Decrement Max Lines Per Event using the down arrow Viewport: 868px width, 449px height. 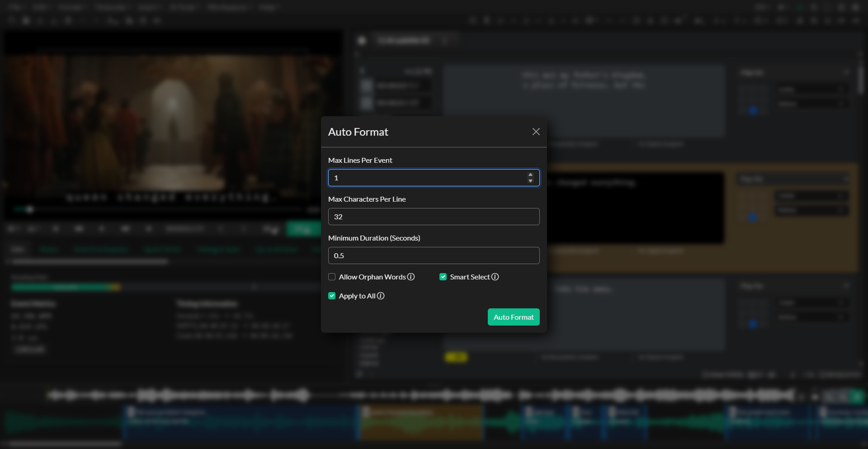(x=530, y=181)
